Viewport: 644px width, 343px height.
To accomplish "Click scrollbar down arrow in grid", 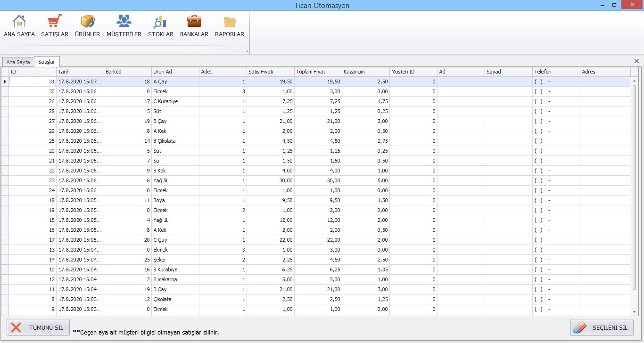I will coord(635,311).
